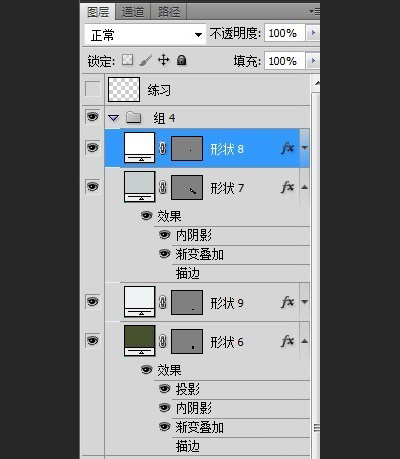Hide the 组 4 group

[92, 117]
